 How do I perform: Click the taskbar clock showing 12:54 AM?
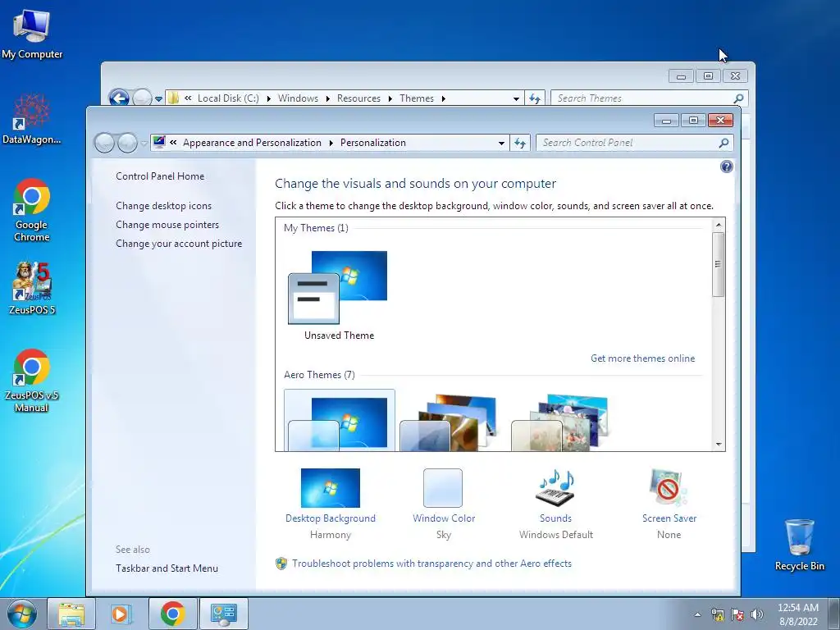click(797, 614)
